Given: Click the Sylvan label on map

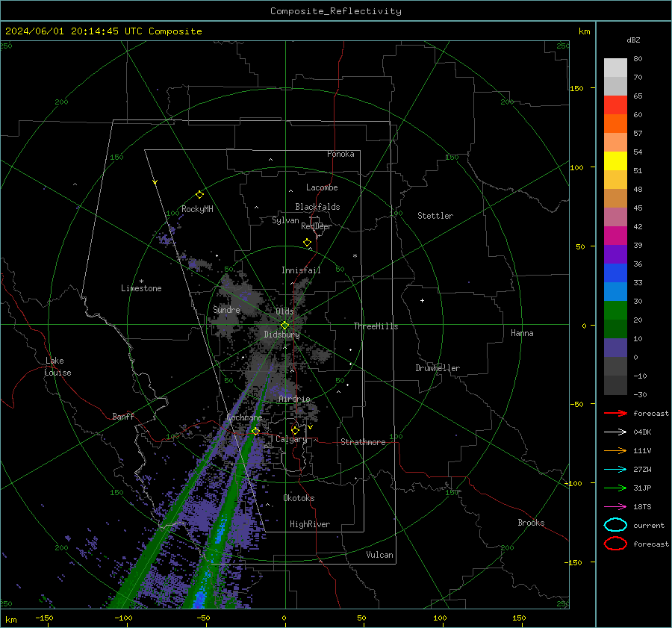Looking at the screenshot, I should pyautogui.click(x=285, y=220).
